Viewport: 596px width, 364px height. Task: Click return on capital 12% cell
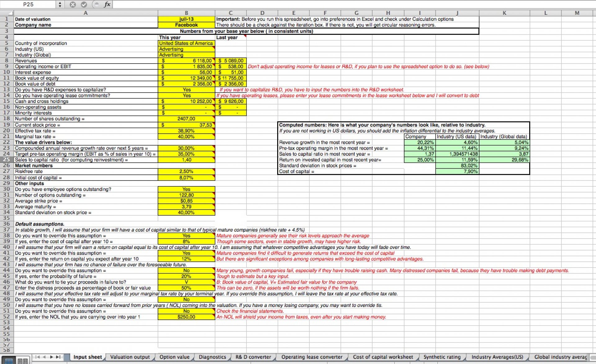[x=186, y=259]
